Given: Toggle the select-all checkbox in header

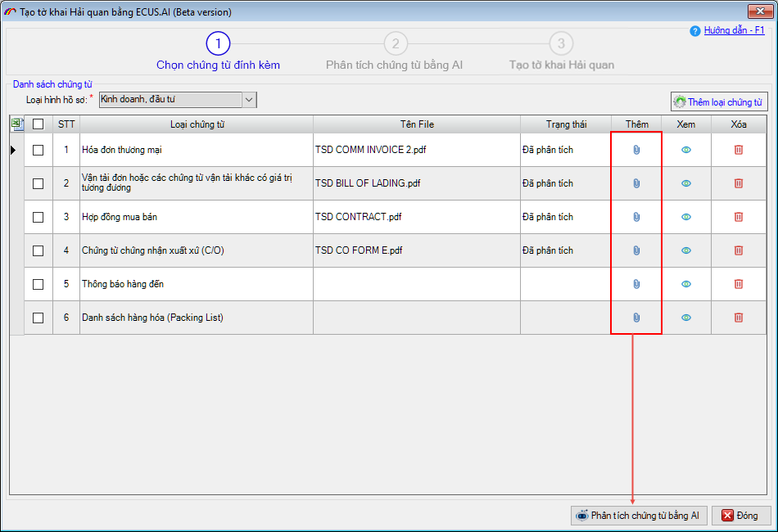Looking at the screenshot, I should pyautogui.click(x=38, y=124).
